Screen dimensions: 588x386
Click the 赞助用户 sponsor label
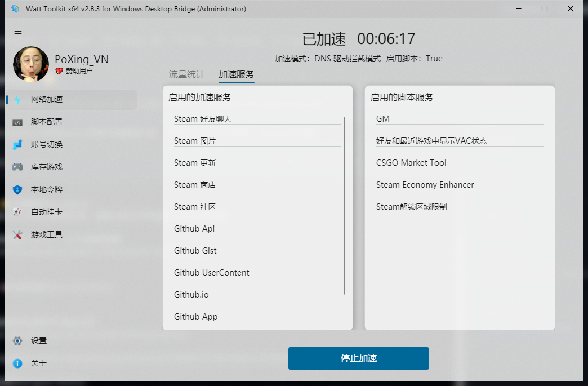pos(79,70)
